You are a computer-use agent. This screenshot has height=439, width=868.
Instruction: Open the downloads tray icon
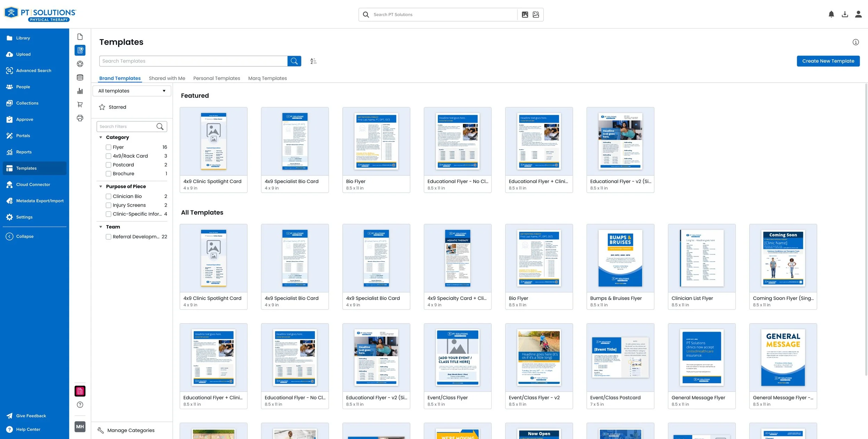point(845,14)
